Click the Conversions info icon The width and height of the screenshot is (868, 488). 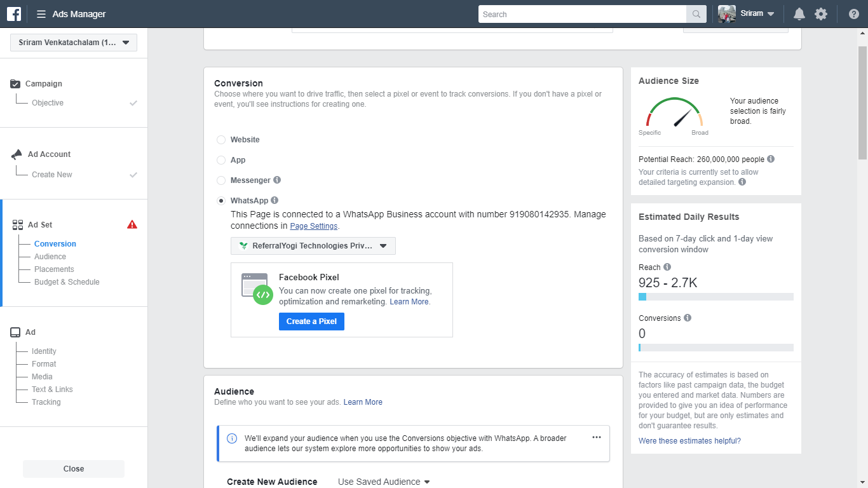click(688, 318)
